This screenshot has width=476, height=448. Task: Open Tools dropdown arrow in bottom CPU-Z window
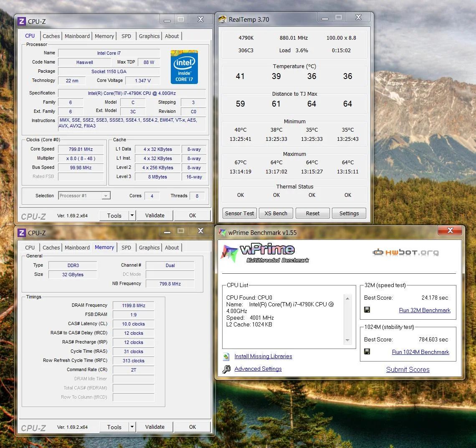132,427
